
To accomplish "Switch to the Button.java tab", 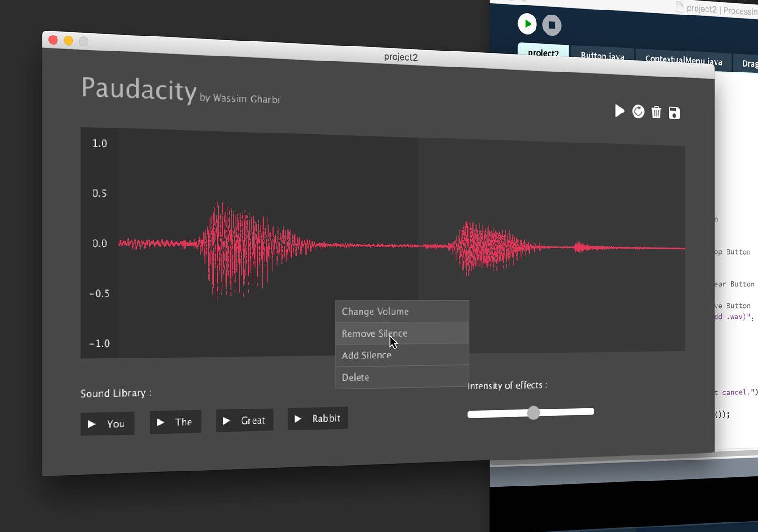I will coord(602,56).
